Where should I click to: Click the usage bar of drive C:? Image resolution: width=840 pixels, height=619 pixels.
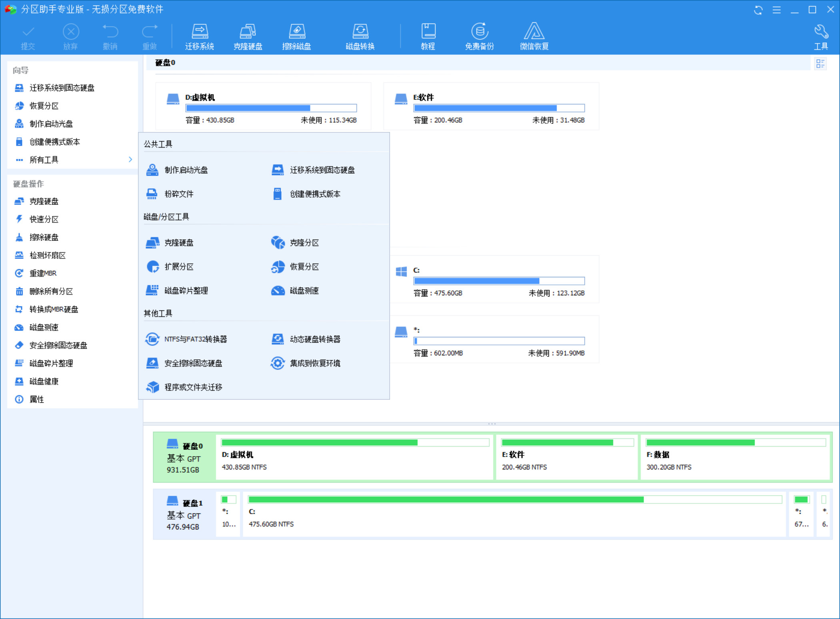click(498, 280)
